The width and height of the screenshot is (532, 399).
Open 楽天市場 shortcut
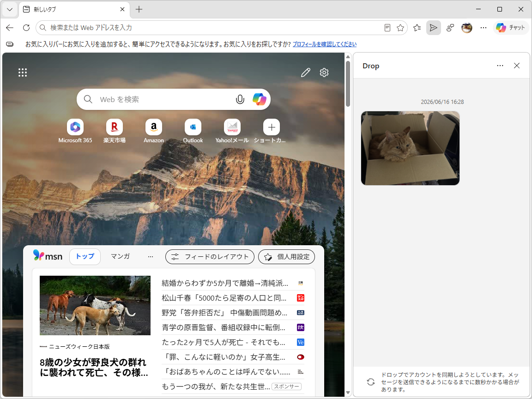pos(115,131)
